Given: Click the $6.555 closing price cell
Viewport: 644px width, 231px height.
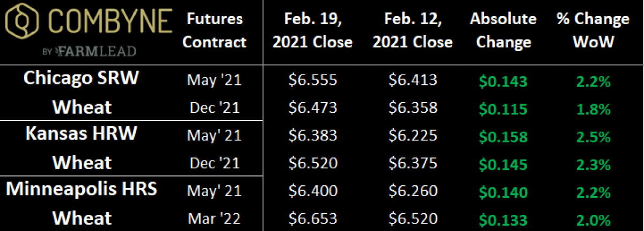Looking at the screenshot, I should click(312, 81).
